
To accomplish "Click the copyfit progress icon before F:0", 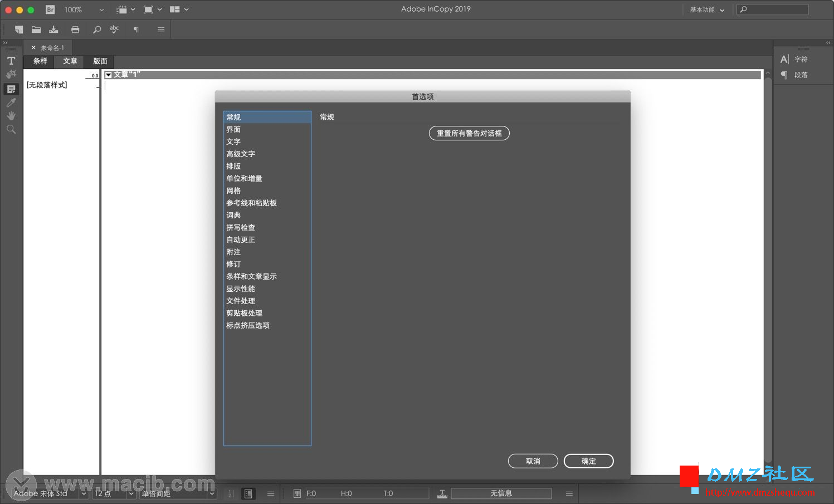I will pos(297,493).
